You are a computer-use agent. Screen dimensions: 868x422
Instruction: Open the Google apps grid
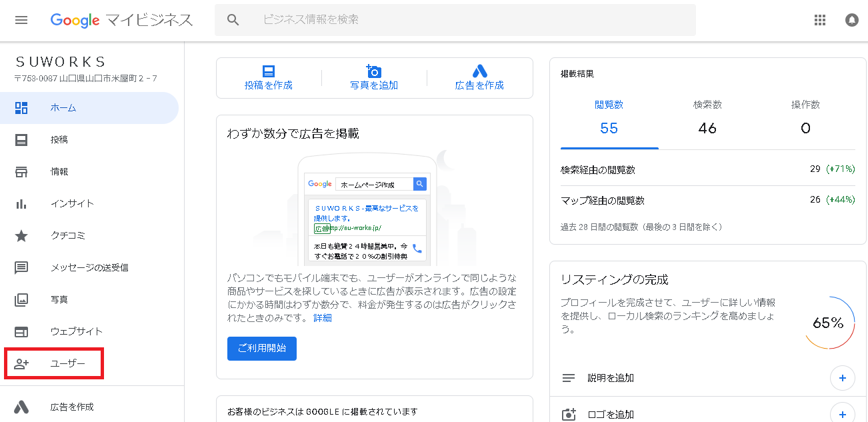[x=820, y=20]
